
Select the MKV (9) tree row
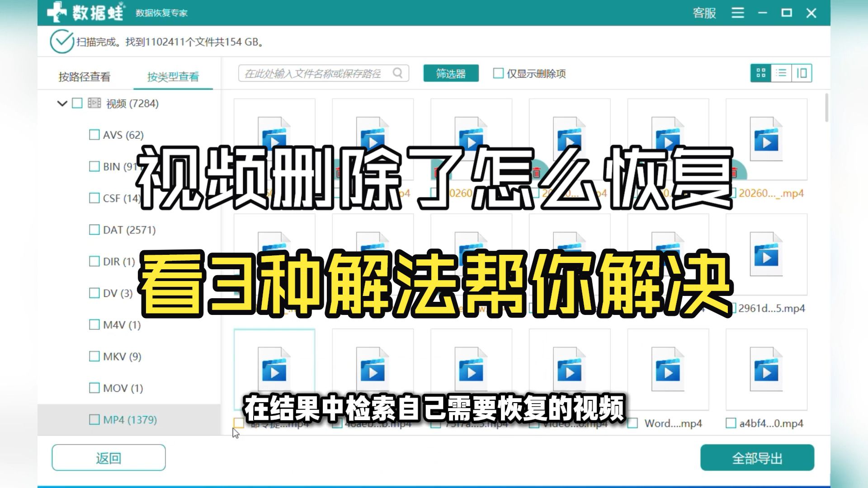(x=129, y=357)
